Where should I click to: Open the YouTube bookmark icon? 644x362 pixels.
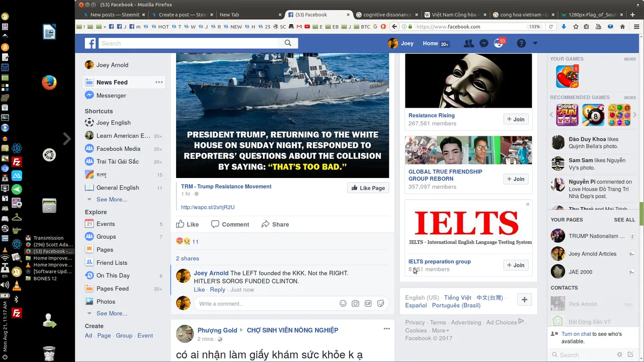307,27
